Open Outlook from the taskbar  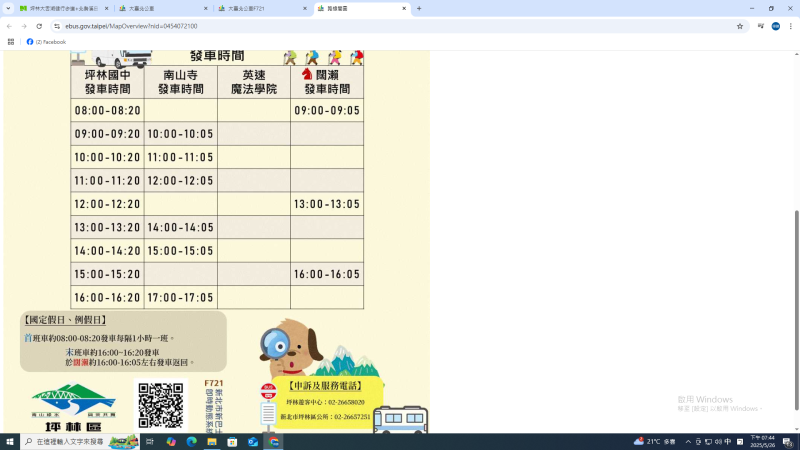(x=253, y=442)
